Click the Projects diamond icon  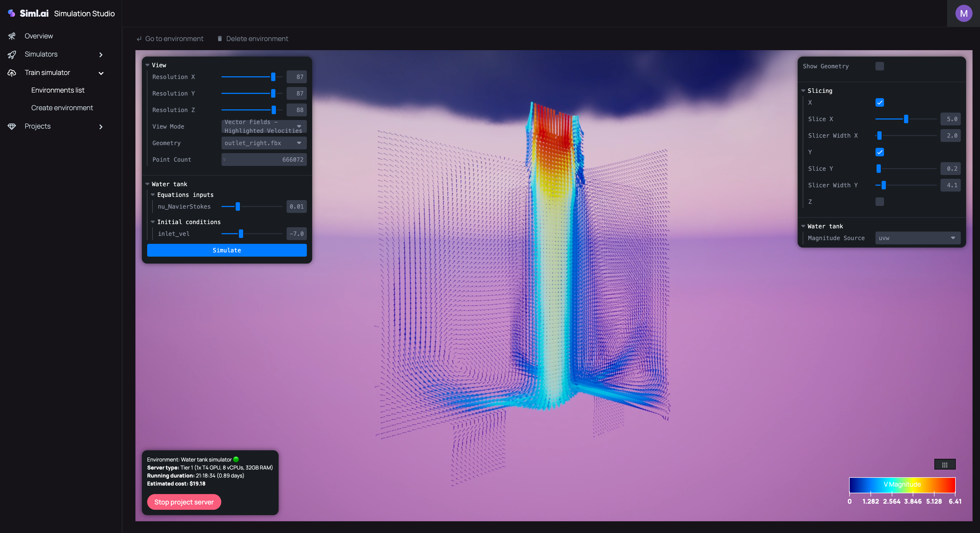click(x=12, y=126)
